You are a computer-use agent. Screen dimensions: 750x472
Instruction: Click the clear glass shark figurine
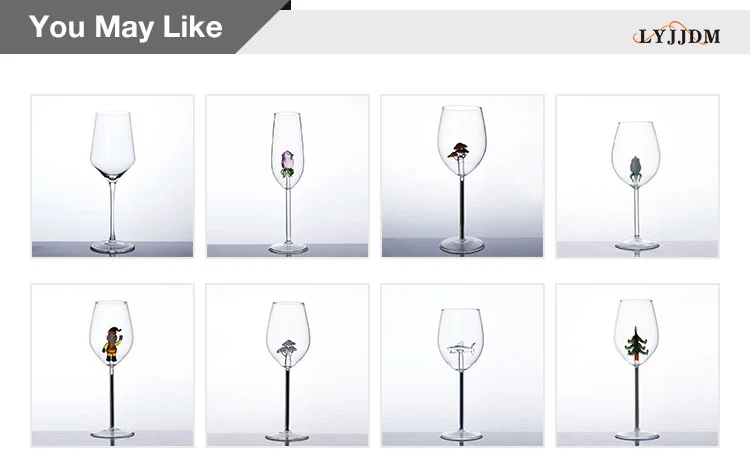pos(461,348)
